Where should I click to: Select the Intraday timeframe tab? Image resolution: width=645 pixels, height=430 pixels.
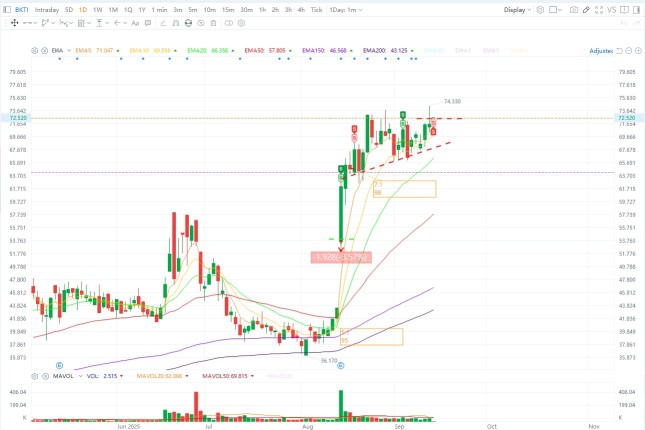47,9
